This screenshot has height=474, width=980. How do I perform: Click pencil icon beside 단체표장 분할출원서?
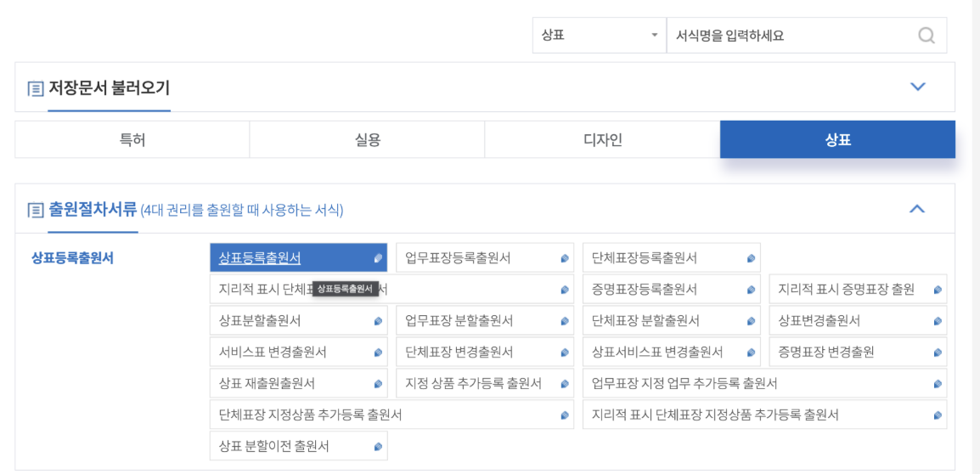751,321
